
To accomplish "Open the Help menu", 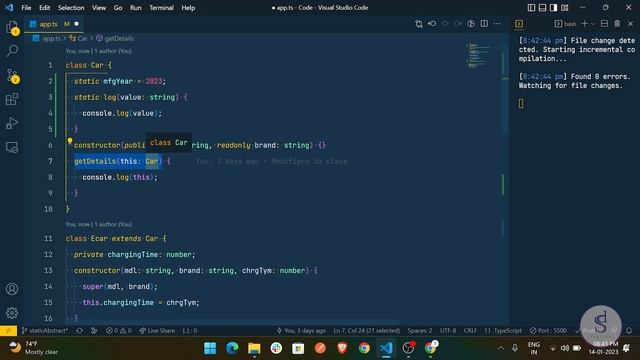I will coord(188,8).
